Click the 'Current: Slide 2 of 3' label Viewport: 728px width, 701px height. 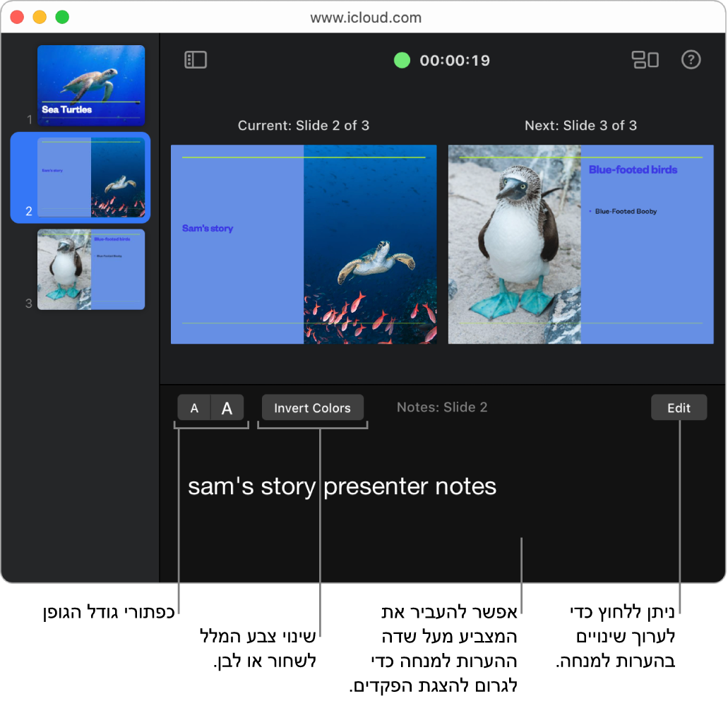pyautogui.click(x=304, y=126)
